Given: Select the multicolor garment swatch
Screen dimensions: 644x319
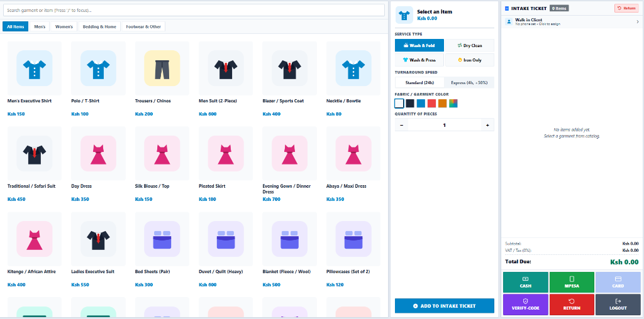Looking at the screenshot, I should [x=453, y=104].
